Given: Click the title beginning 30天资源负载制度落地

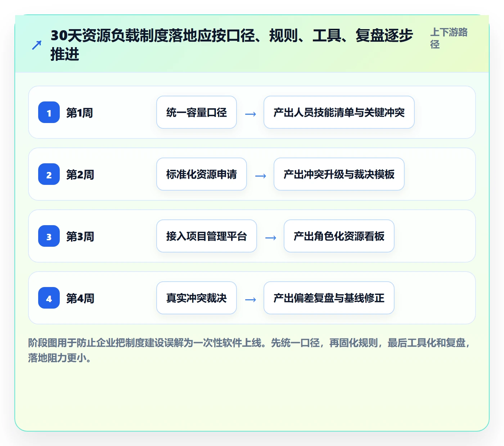Looking at the screenshot, I should [231, 45].
